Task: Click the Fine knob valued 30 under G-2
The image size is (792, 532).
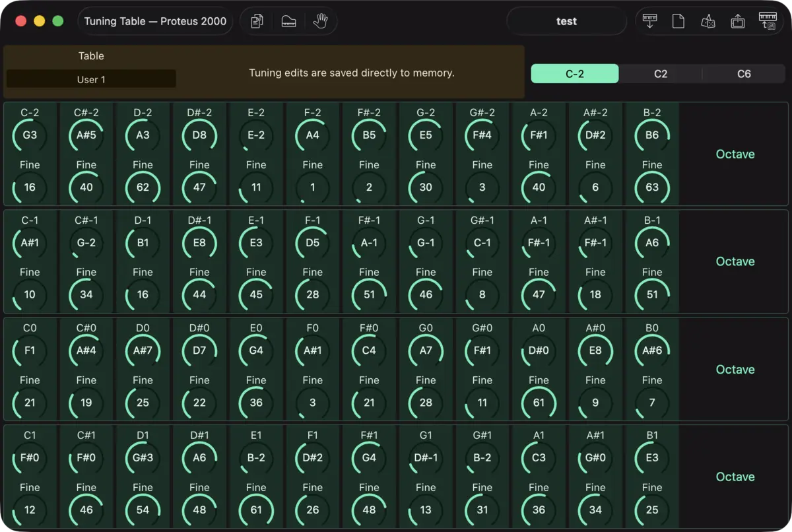Action: (x=426, y=187)
